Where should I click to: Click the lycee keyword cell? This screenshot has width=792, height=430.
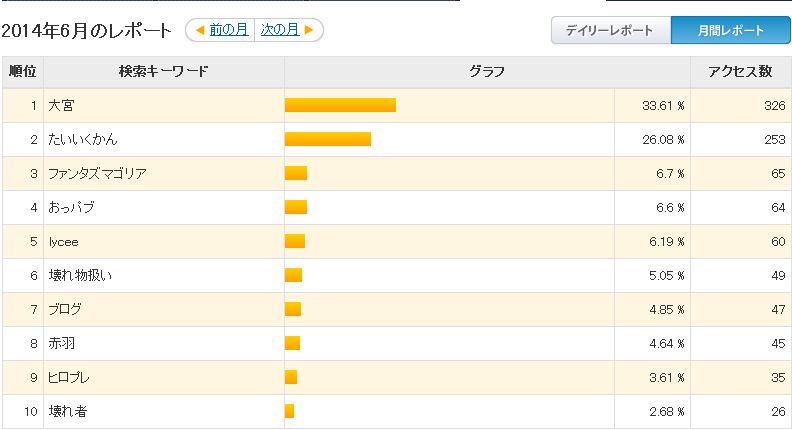click(x=164, y=242)
